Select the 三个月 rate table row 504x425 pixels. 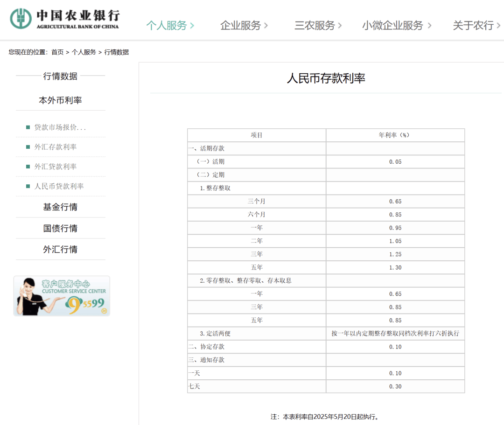[256, 201]
